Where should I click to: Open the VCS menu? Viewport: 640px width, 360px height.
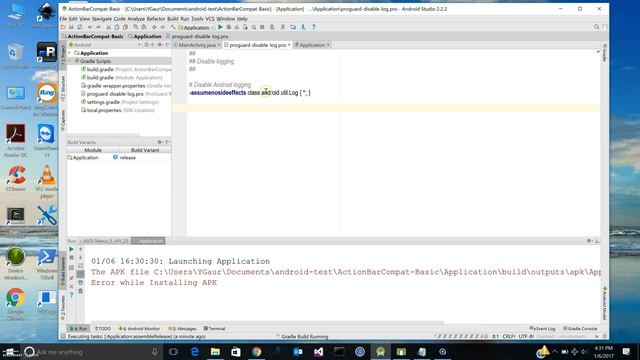point(209,19)
